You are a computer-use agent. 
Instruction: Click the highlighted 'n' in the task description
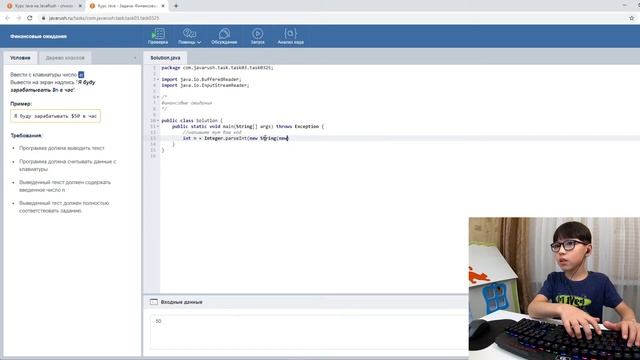pos(81,75)
